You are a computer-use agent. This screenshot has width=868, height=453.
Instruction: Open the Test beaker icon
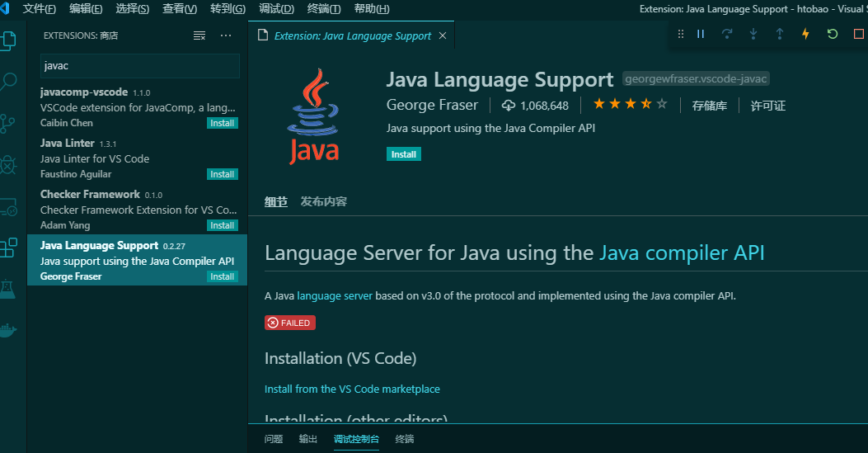point(7,289)
